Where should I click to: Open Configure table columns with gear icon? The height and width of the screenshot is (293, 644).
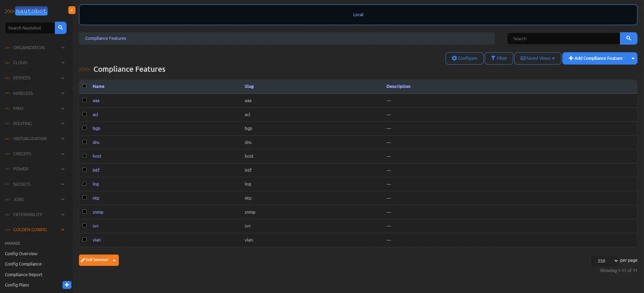point(464,58)
